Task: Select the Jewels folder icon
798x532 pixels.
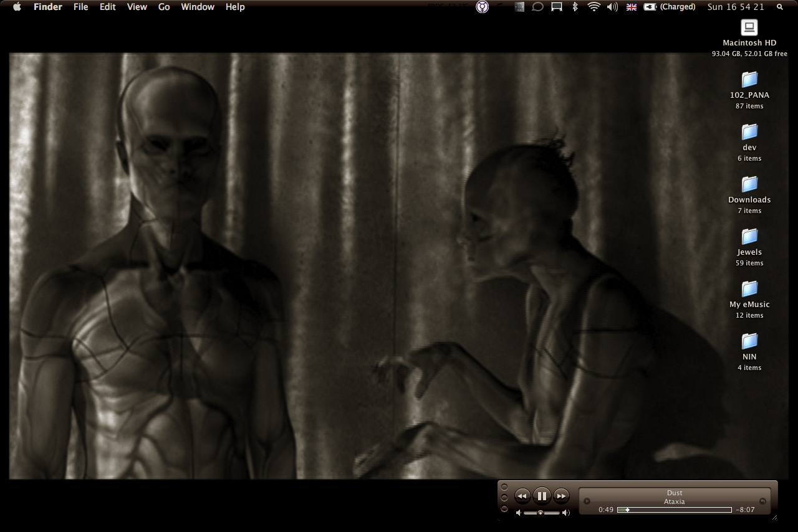Action: pyautogui.click(x=749, y=236)
